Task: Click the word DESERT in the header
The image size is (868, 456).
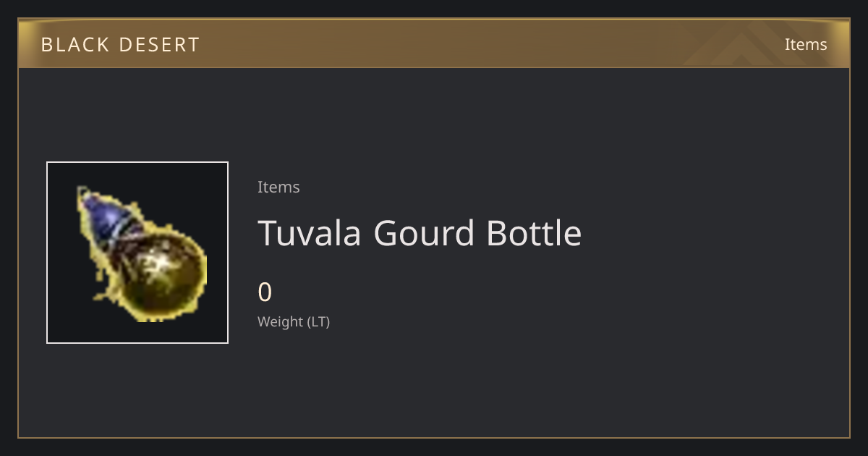Action: click(159, 44)
